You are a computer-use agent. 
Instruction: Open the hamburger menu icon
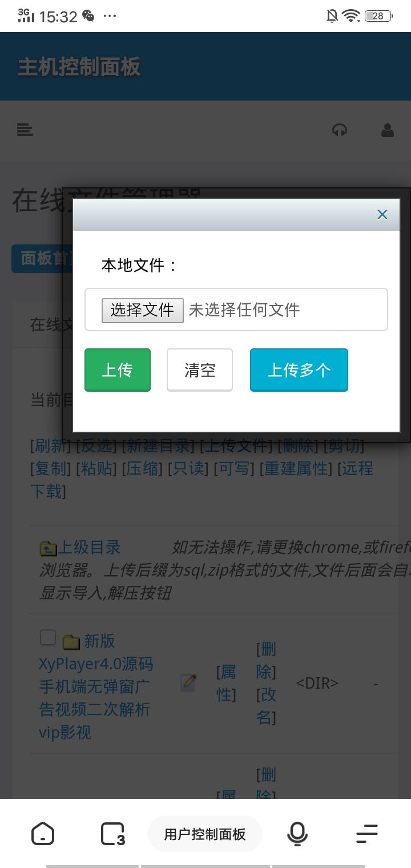[x=25, y=130]
